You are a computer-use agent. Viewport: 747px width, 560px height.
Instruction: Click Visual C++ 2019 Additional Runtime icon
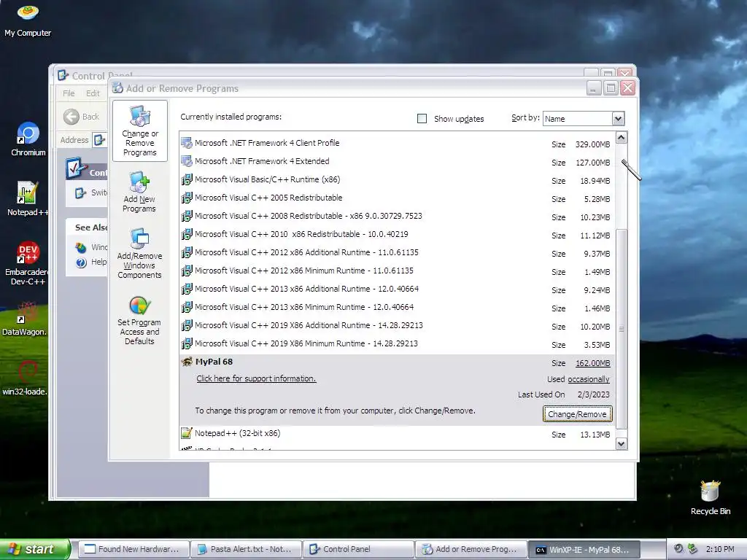click(x=187, y=325)
